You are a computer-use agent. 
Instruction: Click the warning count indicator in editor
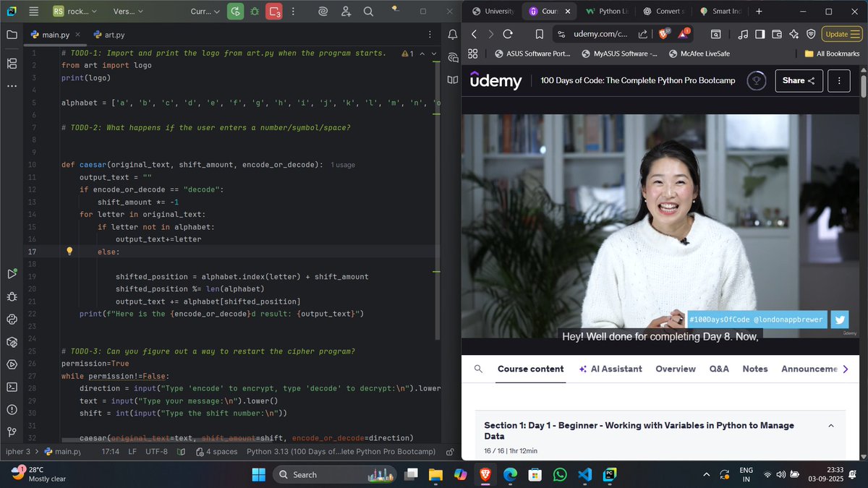407,53
